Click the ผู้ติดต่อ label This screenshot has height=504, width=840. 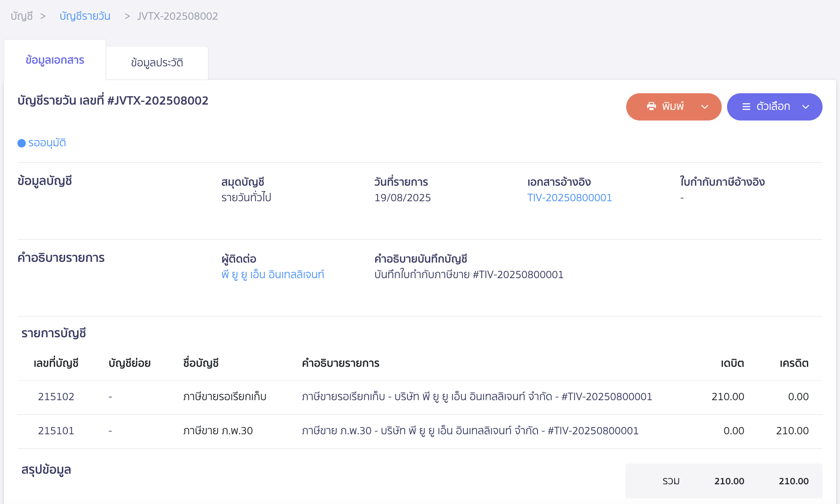click(x=239, y=259)
